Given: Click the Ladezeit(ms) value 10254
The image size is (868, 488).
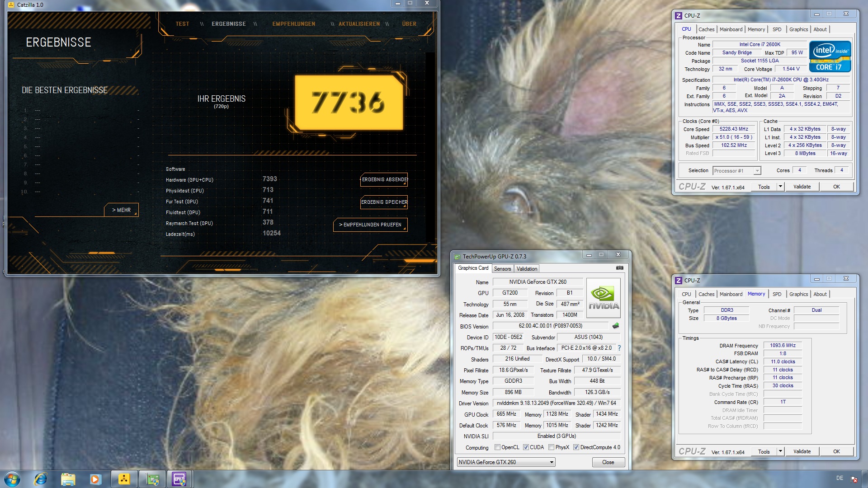Looking at the screenshot, I should (271, 234).
